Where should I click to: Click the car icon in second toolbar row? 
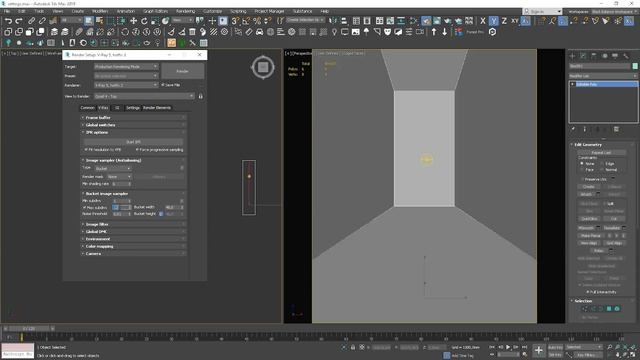(x=260, y=32)
